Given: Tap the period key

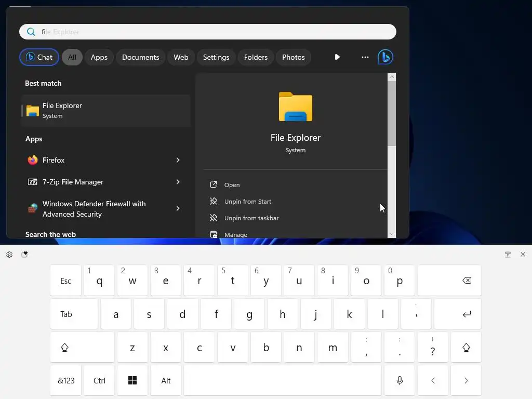Looking at the screenshot, I should (400, 347).
